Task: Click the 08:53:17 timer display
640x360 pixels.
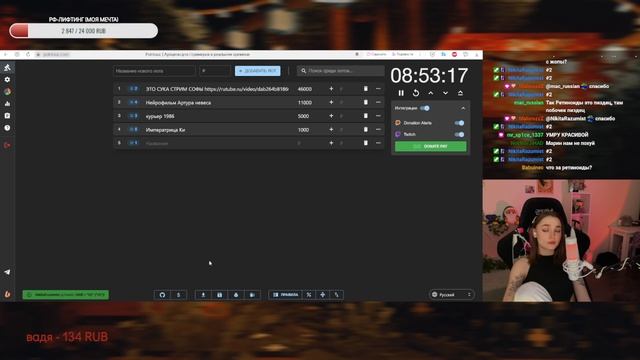Action: click(x=429, y=76)
